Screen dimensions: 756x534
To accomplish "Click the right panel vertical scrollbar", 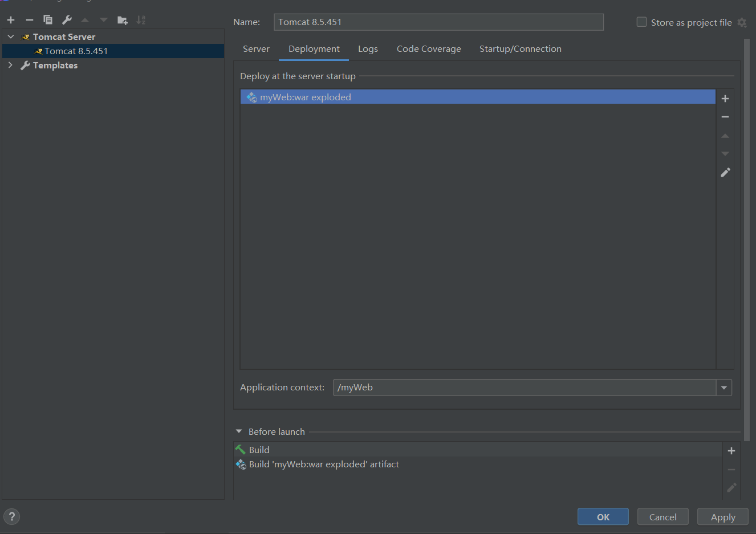I will [x=747, y=239].
